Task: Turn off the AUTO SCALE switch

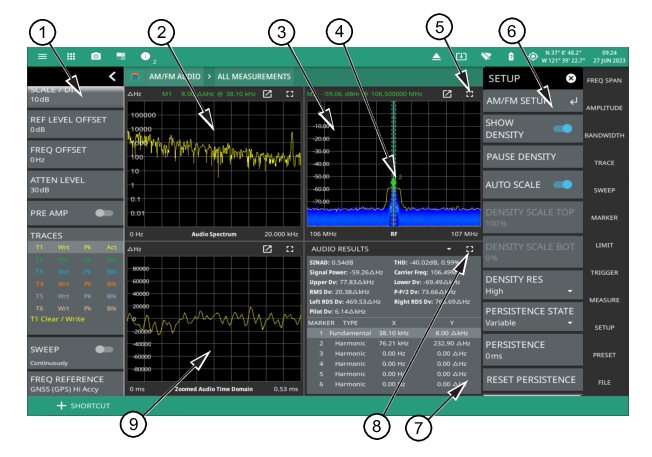Action: pos(565,185)
